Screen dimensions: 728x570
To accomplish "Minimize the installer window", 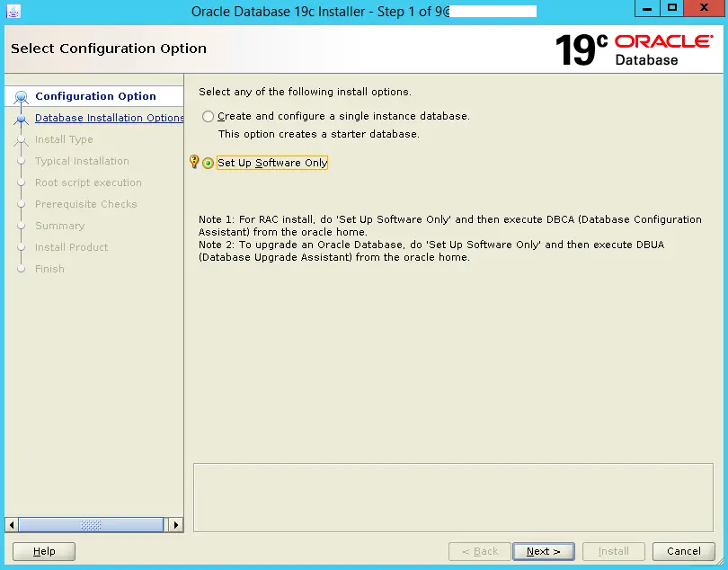I will pos(647,8).
